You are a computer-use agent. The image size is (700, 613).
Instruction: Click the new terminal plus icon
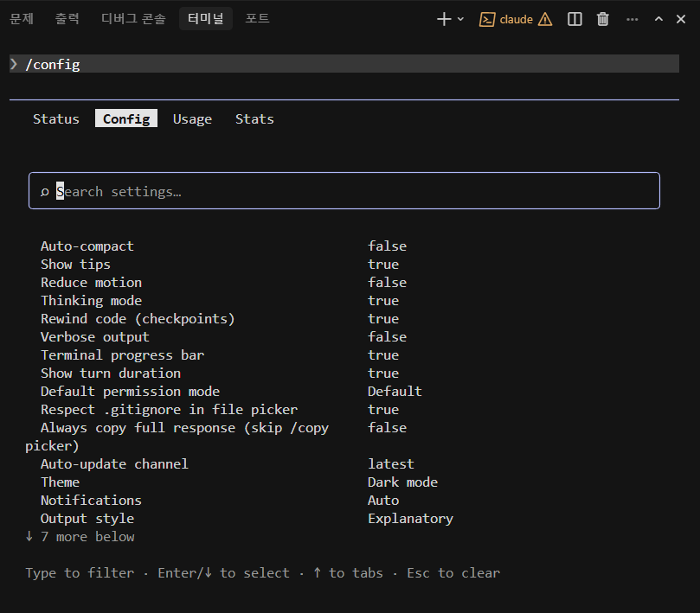coord(444,19)
